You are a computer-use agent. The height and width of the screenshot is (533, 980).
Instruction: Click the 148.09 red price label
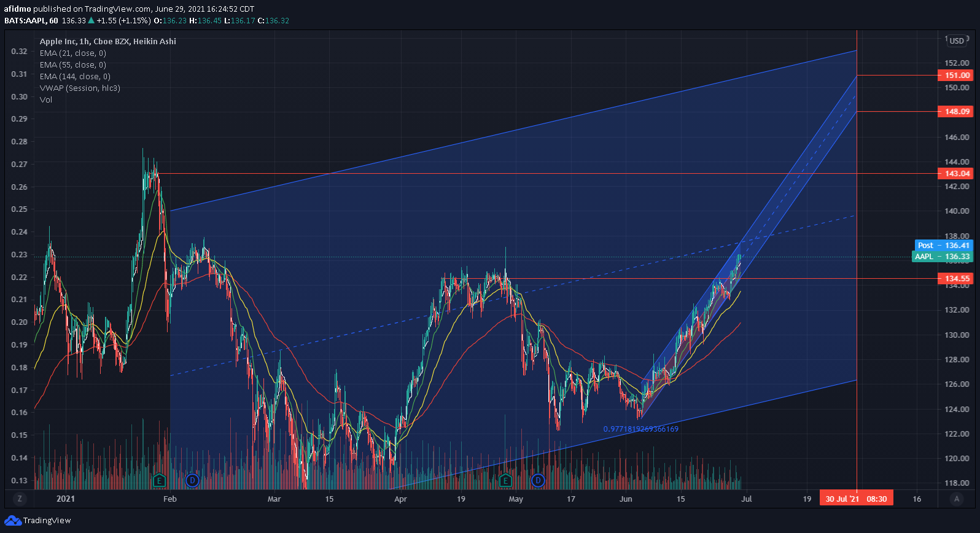pyautogui.click(x=955, y=111)
